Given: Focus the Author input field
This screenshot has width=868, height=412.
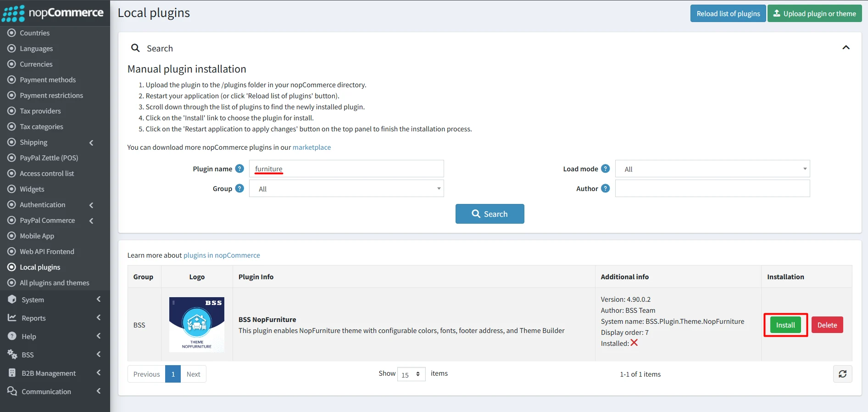Looking at the screenshot, I should [712, 188].
